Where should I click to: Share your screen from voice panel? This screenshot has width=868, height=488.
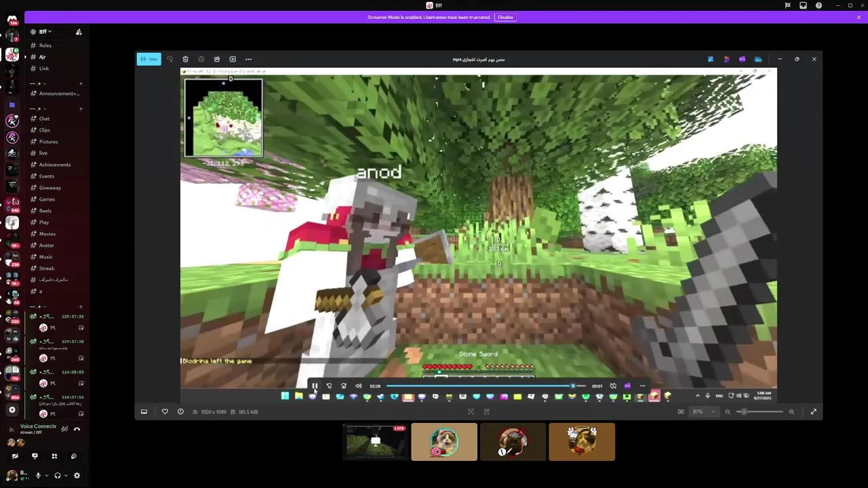[x=35, y=456]
